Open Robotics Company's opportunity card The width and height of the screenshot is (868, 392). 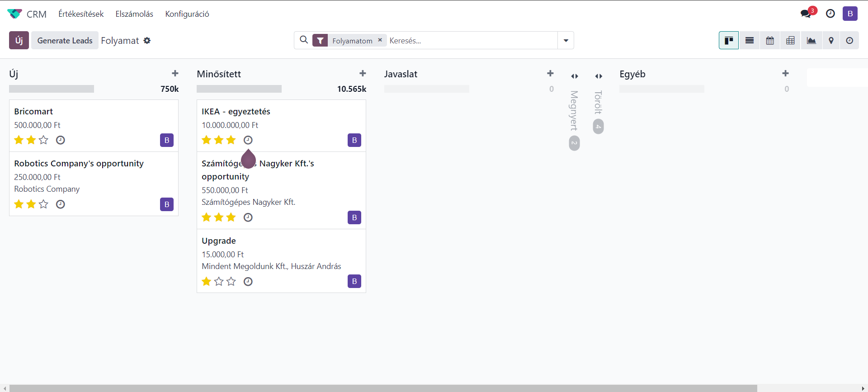pos(94,184)
